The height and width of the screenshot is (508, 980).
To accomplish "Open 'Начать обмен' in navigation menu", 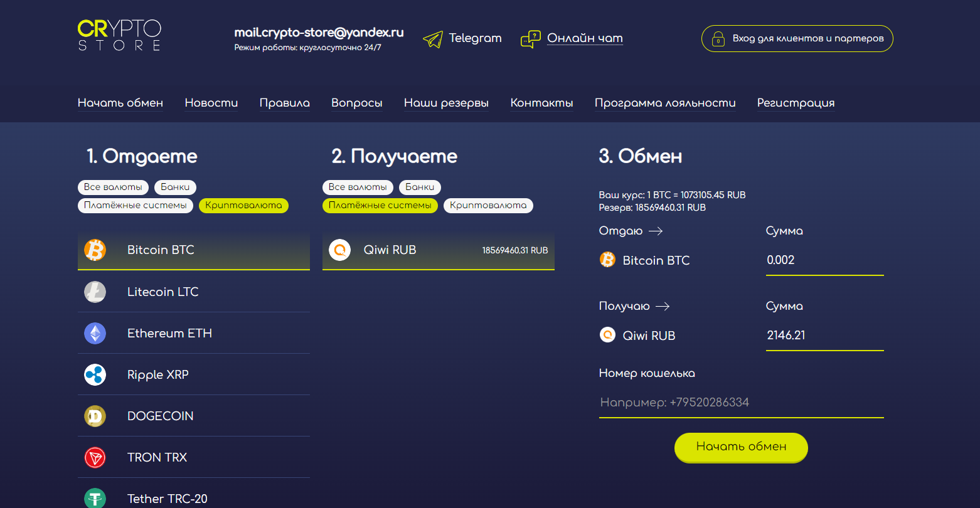I will 120,103.
